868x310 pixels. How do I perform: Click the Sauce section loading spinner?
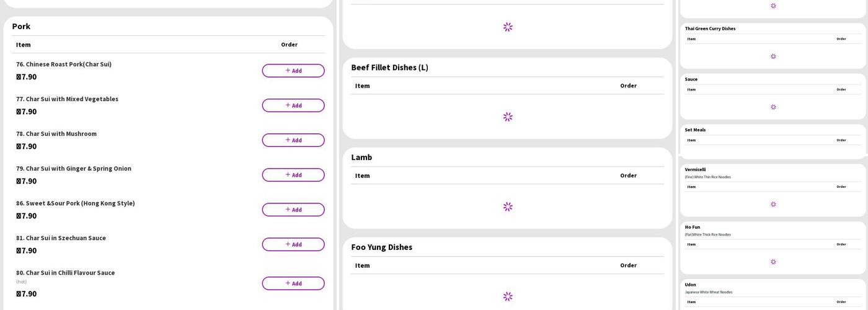[773, 107]
